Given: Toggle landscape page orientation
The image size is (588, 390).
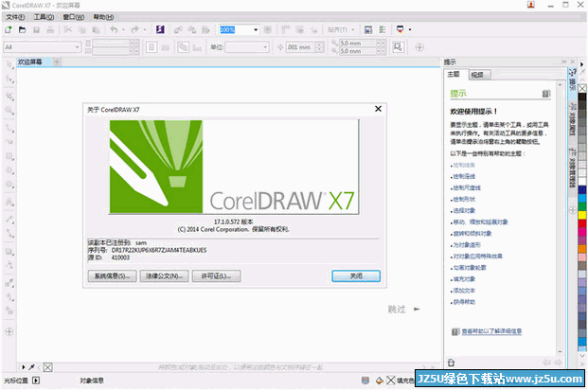Looking at the screenshot, I should [x=166, y=47].
